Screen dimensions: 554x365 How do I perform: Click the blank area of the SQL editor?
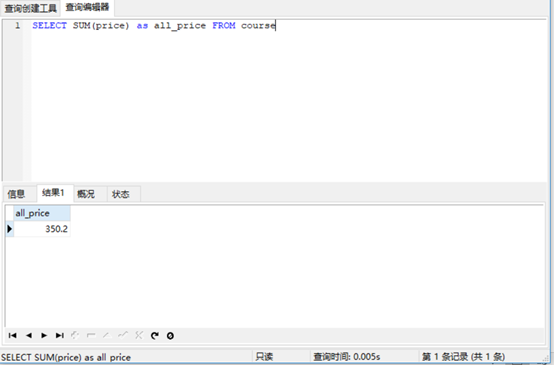tap(288, 106)
